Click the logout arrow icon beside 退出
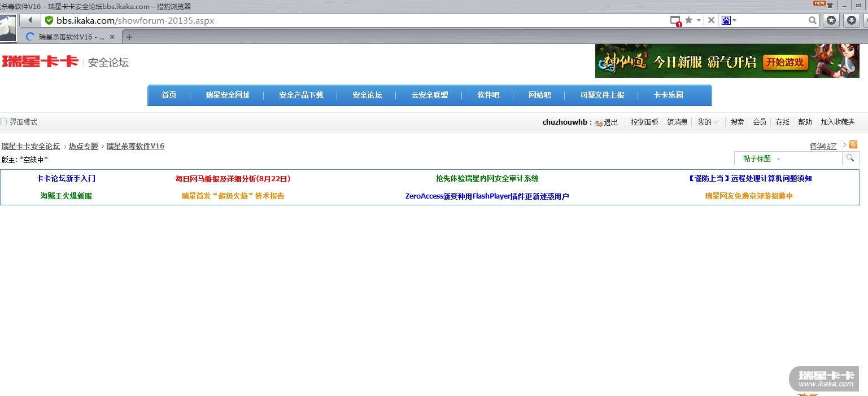This screenshot has height=396, width=868. (599, 123)
